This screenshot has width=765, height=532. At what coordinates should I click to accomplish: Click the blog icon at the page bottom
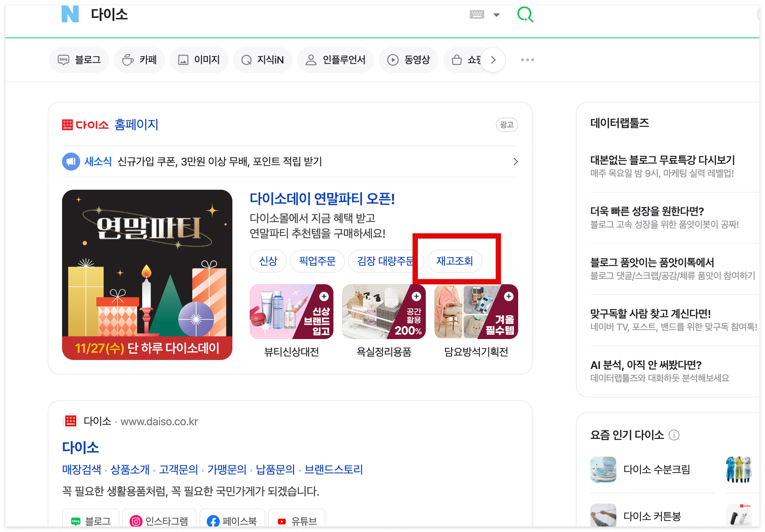point(75,521)
